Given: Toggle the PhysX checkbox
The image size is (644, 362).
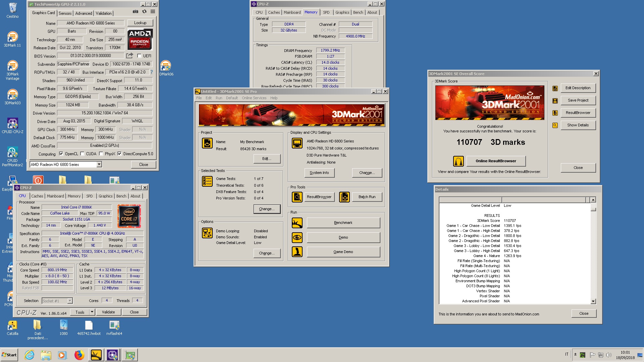Looking at the screenshot, I should 101,154.
